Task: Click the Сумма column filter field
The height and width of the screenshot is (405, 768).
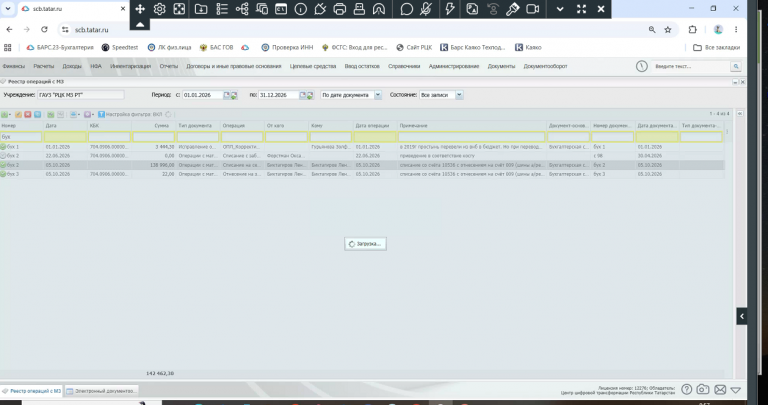Action: tap(154, 137)
